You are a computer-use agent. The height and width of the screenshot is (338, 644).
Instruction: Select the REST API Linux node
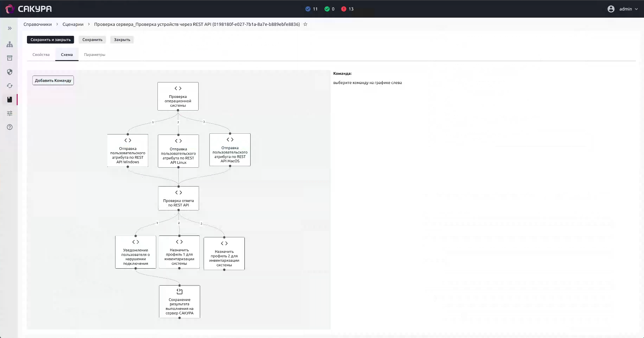click(178, 151)
